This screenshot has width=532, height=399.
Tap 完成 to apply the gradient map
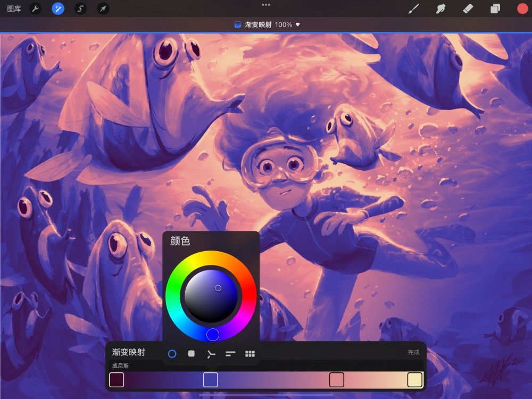click(417, 352)
